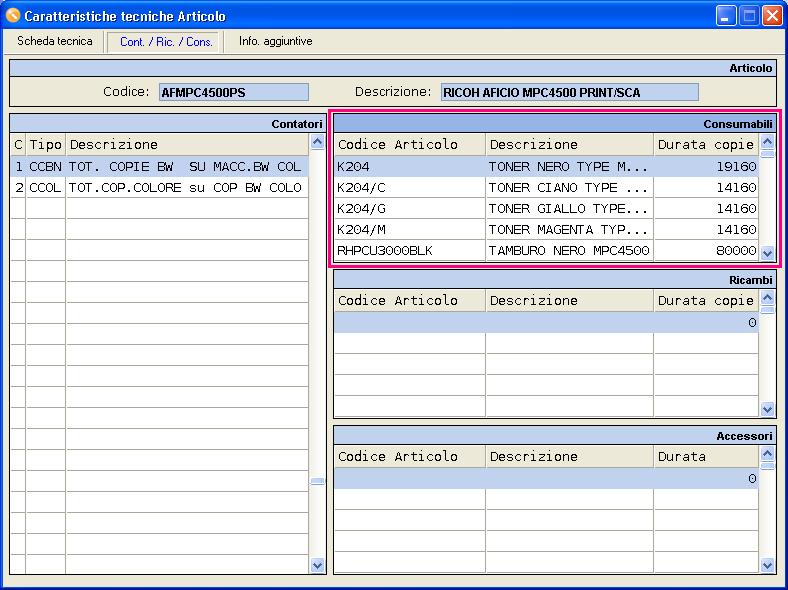Image resolution: width=788 pixels, height=590 pixels.
Task: Select the CCOL counter row
Action: click(x=159, y=187)
